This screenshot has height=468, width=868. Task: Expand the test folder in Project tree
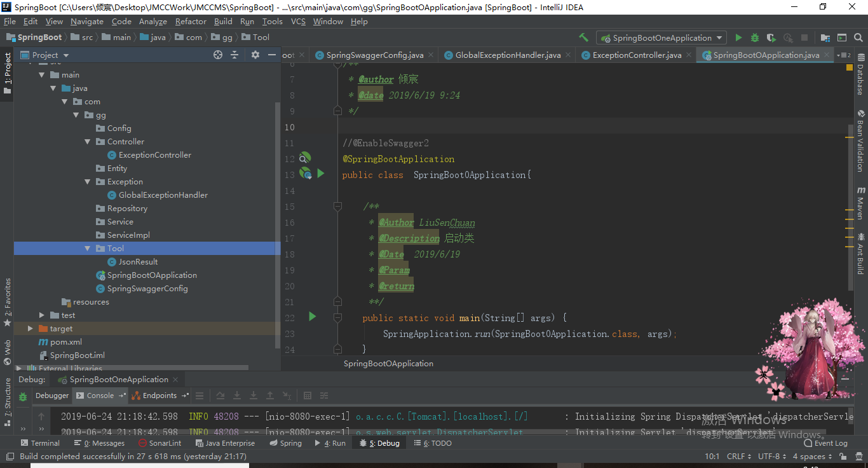[41, 315]
